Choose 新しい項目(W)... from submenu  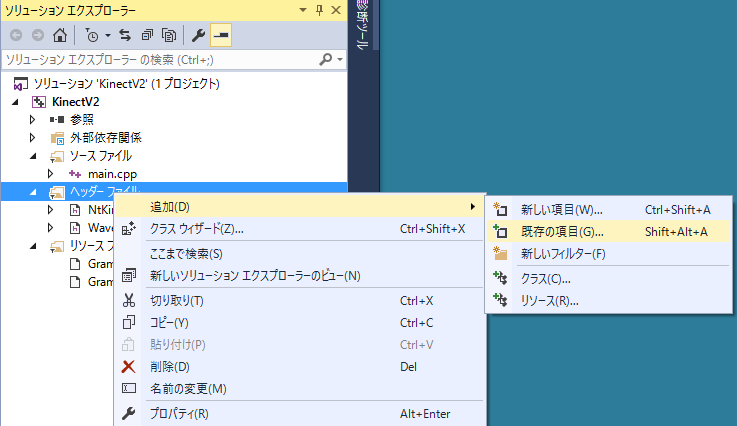pyautogui.click(x=561, y=210)
